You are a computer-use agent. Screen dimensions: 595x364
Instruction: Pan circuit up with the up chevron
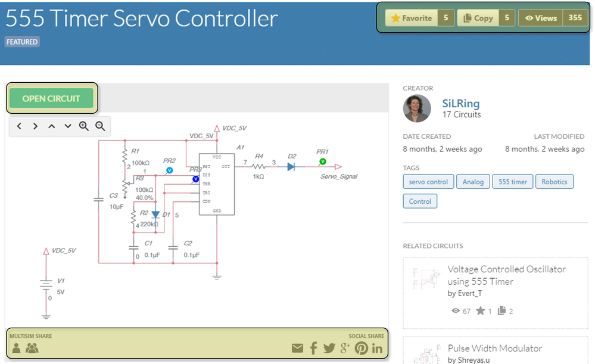coord(52,126)
